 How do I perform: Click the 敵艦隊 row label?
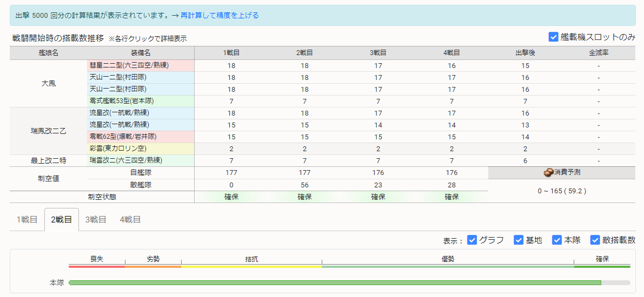[x=141, y=185]
